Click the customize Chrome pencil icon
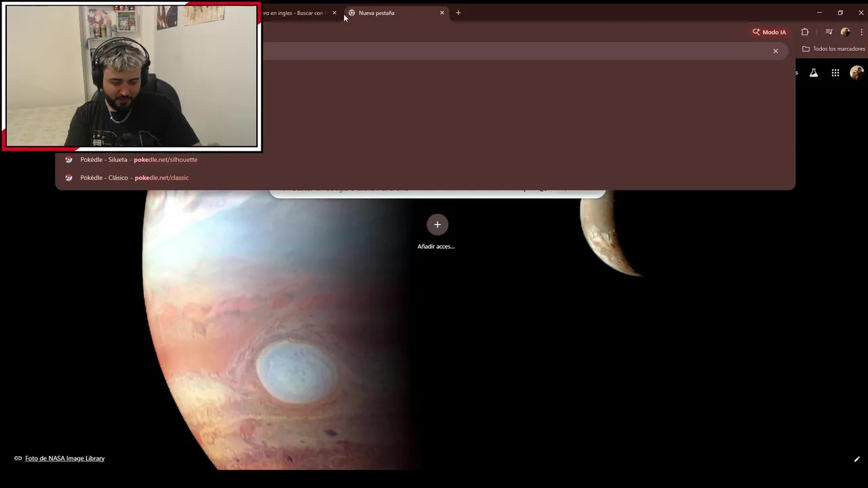 coord(856,459)
